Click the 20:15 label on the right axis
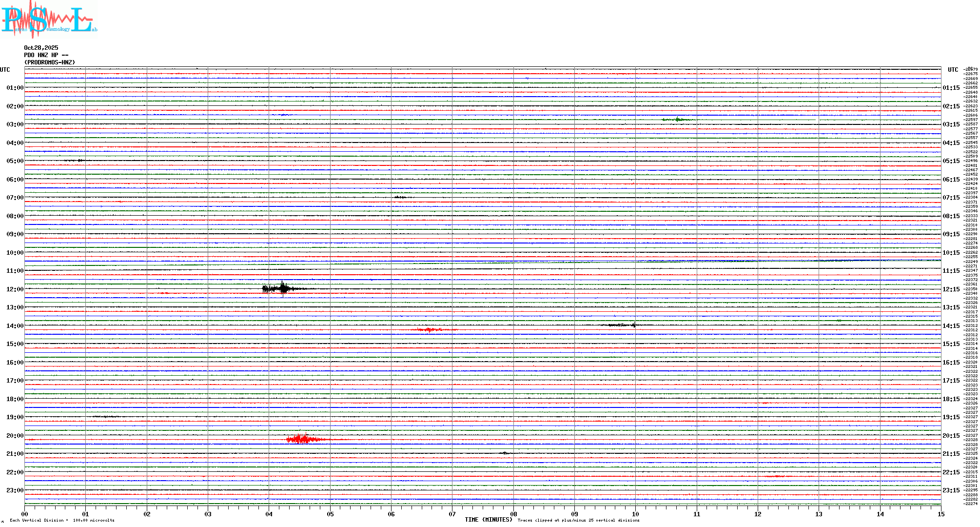Screen dimensions: 980x527 pyautogui.click(x=951, y=436)
